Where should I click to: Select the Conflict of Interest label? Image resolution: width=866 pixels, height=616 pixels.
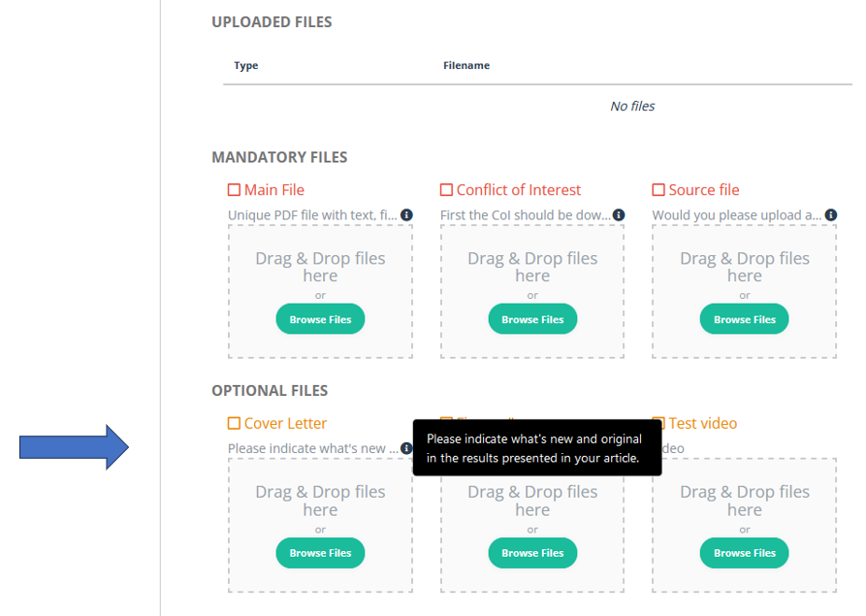[x=519, y=190]
